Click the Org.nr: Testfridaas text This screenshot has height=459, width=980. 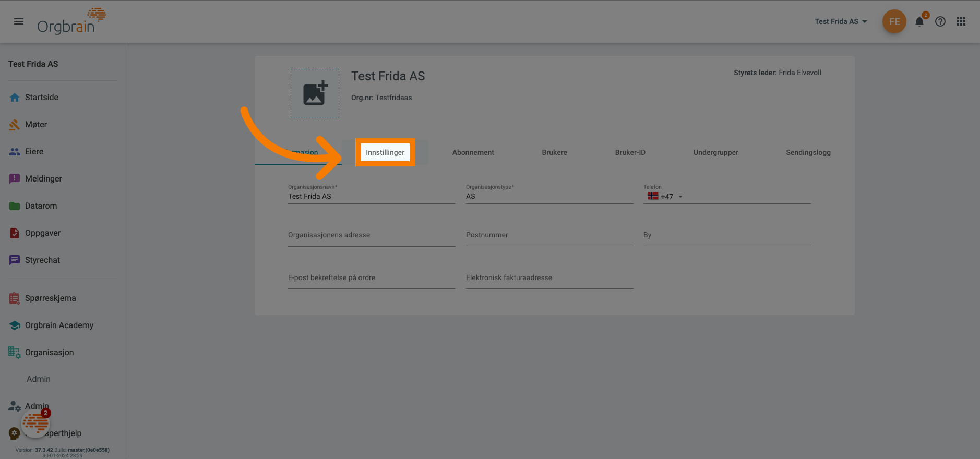[381, 98]
